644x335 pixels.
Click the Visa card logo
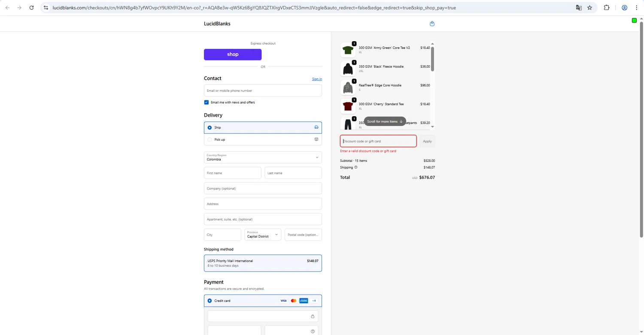tap(283, 301)
